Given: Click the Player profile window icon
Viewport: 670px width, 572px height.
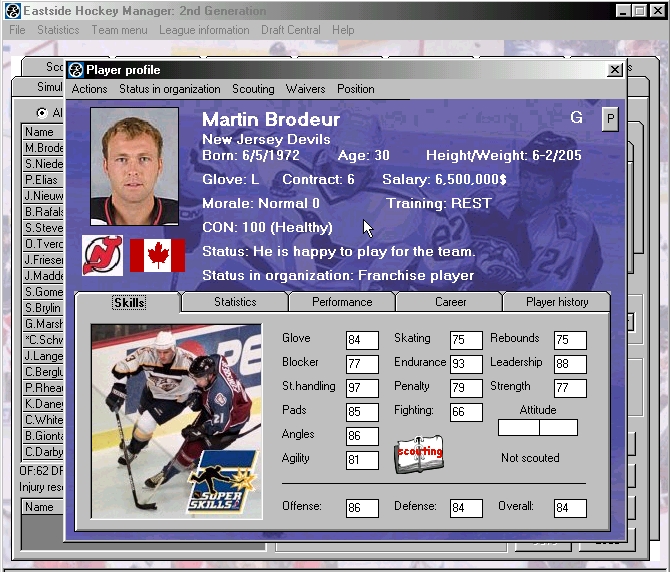Looking at the screenshot, I should 76,70.
